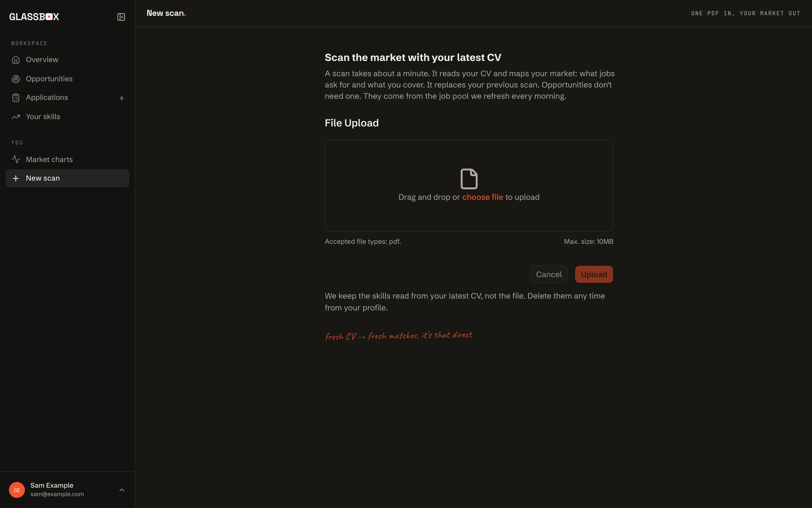Click the Opportunities target icon
Image resolution: width=812 pixels, height=508 pixels.
[x=16, y=79]
